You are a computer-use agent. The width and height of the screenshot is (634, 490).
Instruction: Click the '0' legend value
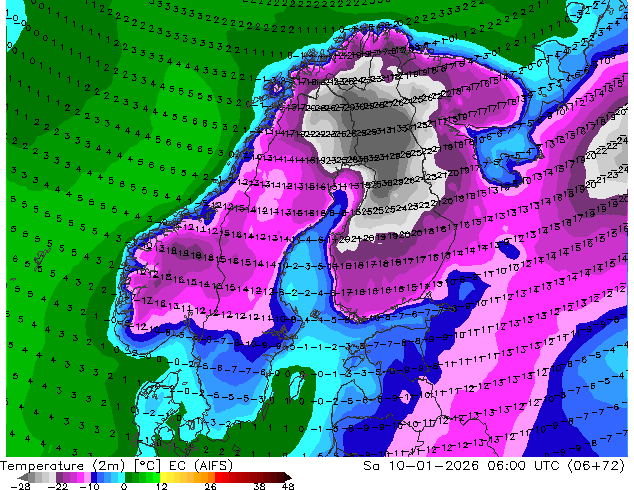point(124,486)
